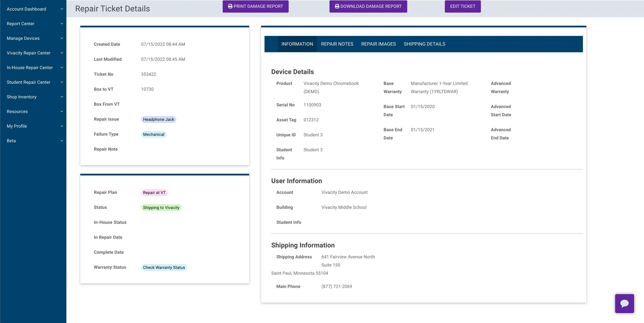This screenshot has height=323, width=644.
Task: Click Box to VT value 10730
Action: [x=147, y=89]
